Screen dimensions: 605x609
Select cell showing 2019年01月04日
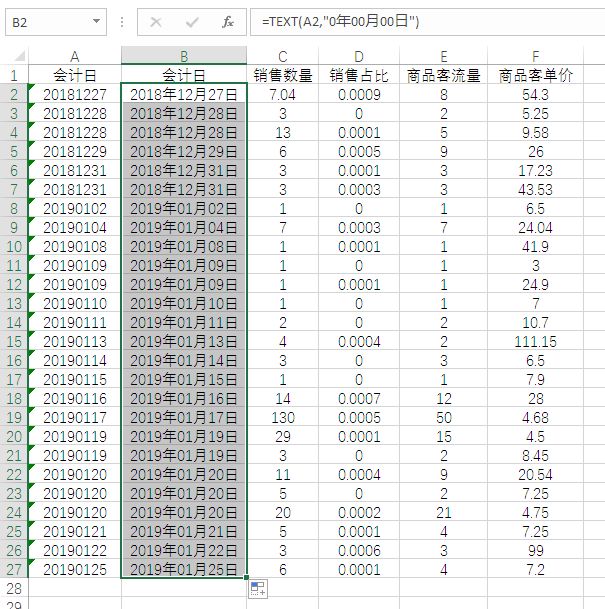pos(184,227)
